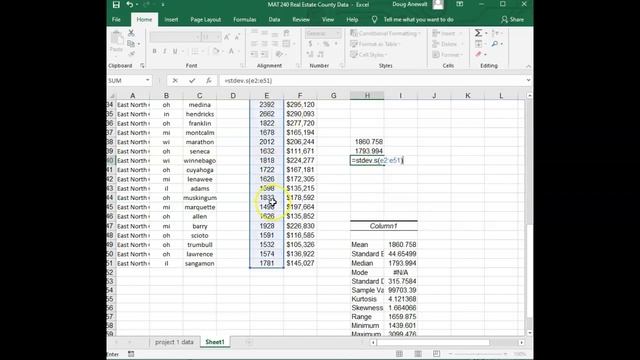640x360 pixels.
Task: Click the Cut scissors icon
Action: click(x=131, y=33)
